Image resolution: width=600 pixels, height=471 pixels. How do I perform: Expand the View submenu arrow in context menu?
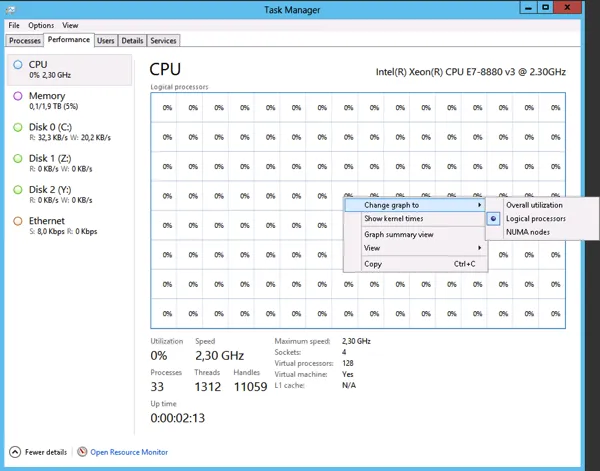tap(479, 248)
